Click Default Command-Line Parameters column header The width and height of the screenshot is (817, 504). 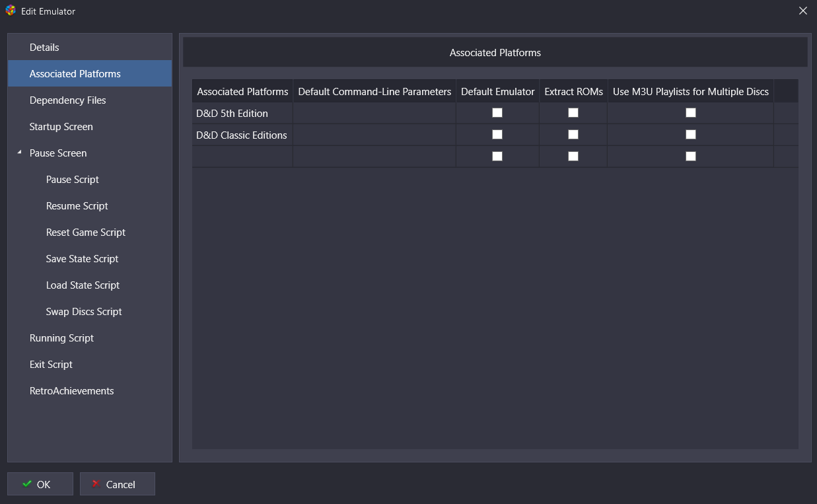point(374,91)
